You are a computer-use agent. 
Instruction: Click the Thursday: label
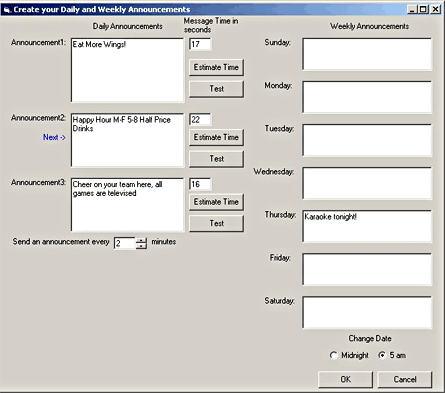pyautogui.click(x=280, y=215)
